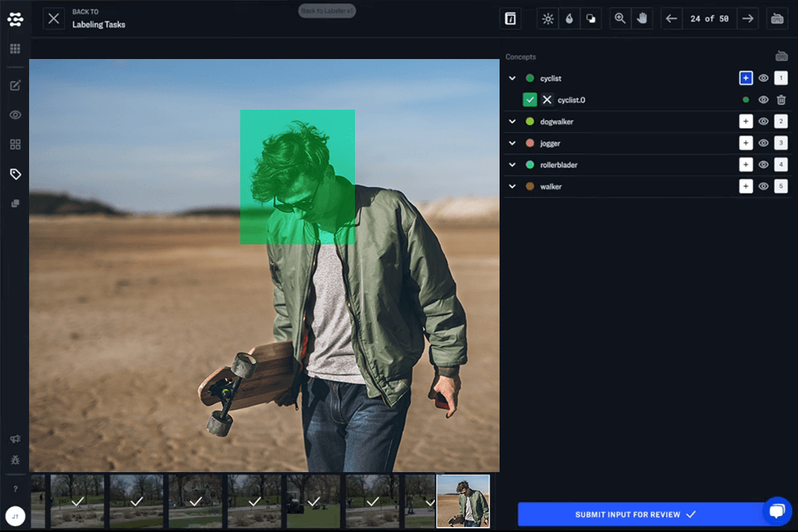Screen dimensions: 798x532
Task: Click hotkey 1 badge for cyclist
Action: point(781,78)
